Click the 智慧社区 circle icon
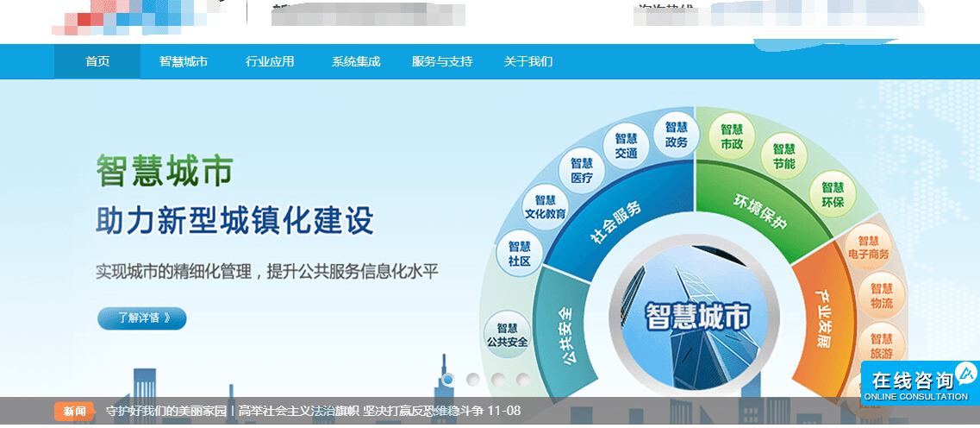The width and height of the screenshot is (980, 428). coord(519,253)
